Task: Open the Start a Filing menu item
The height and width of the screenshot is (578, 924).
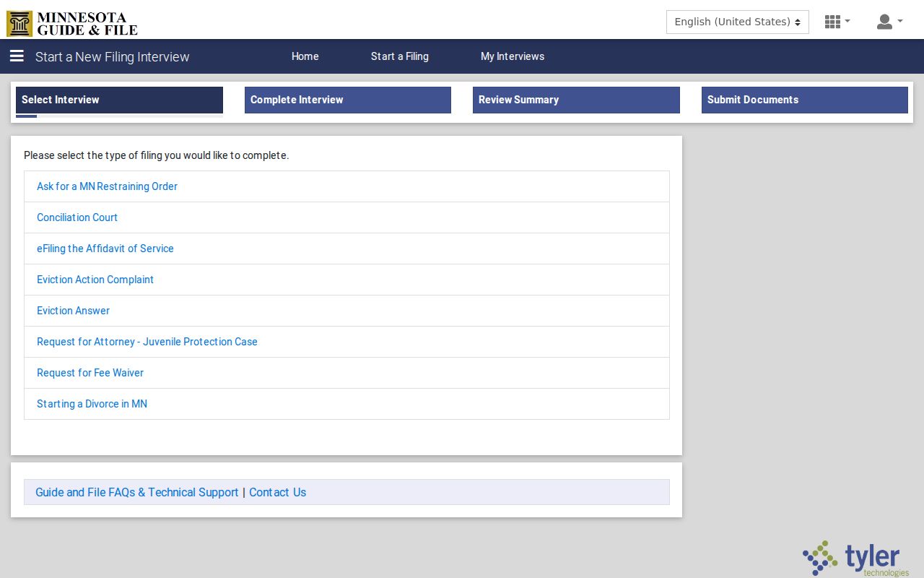Action: [x=399, y=56]
